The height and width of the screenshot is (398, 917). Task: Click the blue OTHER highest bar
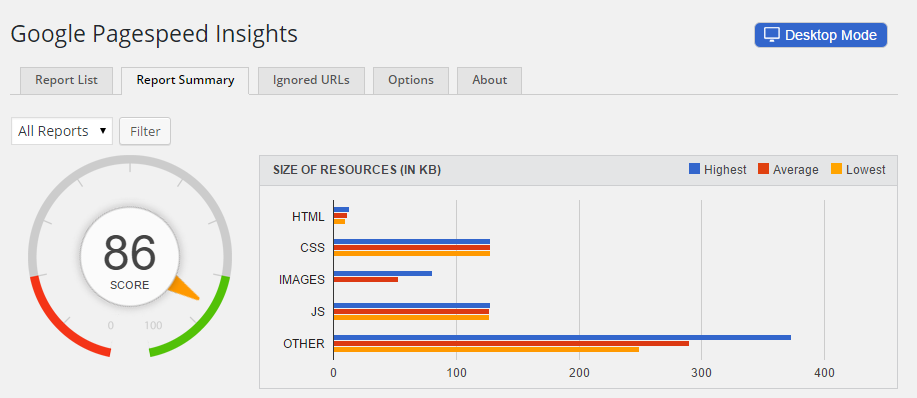point(562,337)
